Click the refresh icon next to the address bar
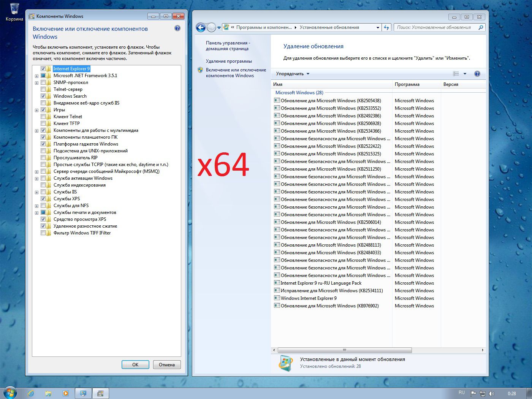This screenshot has width=532, height=399. click(386, 27)
